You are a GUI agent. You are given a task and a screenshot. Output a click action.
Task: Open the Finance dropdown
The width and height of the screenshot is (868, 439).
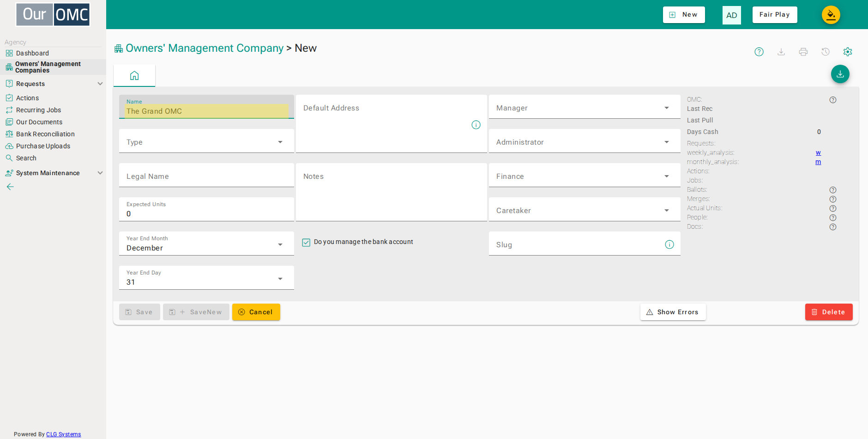(585, 175)
